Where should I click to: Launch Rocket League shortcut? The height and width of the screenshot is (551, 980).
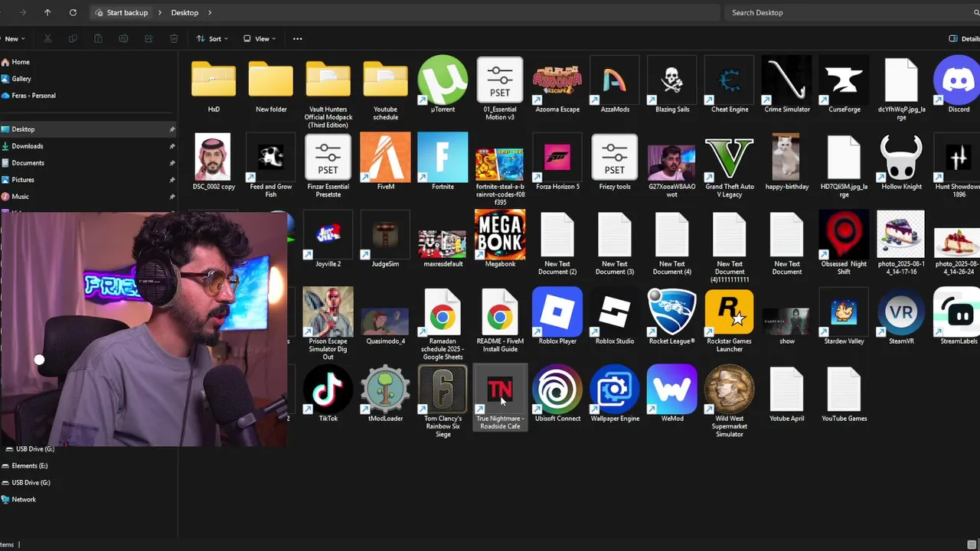point(672,317)
